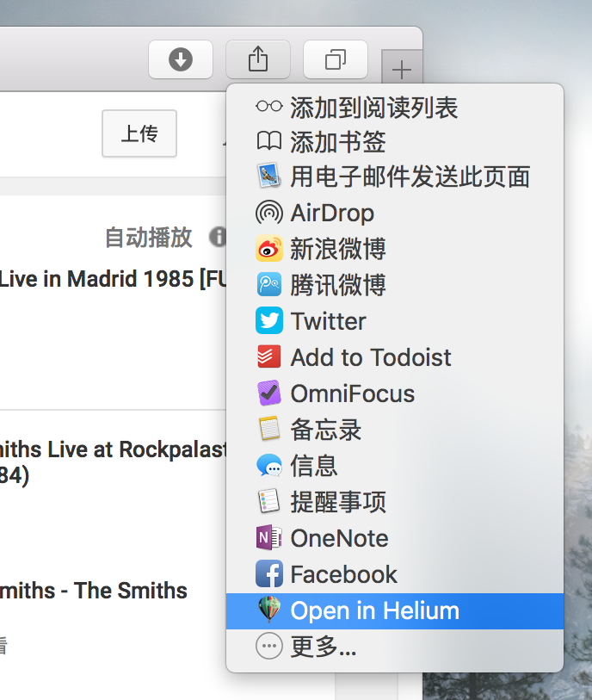592x700 pixels.
Task: Share to 备忘录 notes
Action: click(395, 430)
